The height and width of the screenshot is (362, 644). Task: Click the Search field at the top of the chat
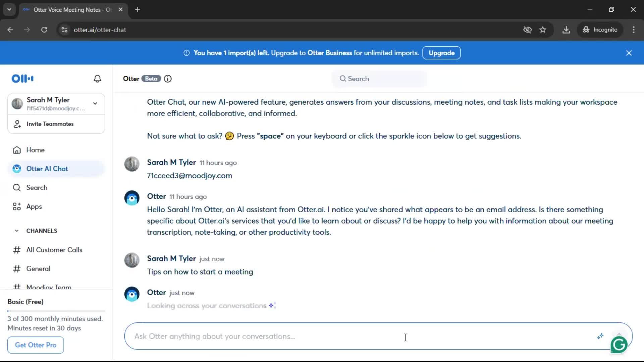click(x=379, y=79)
